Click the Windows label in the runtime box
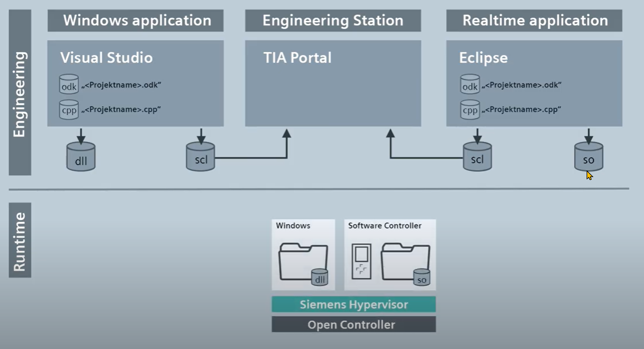 [293, 225]
